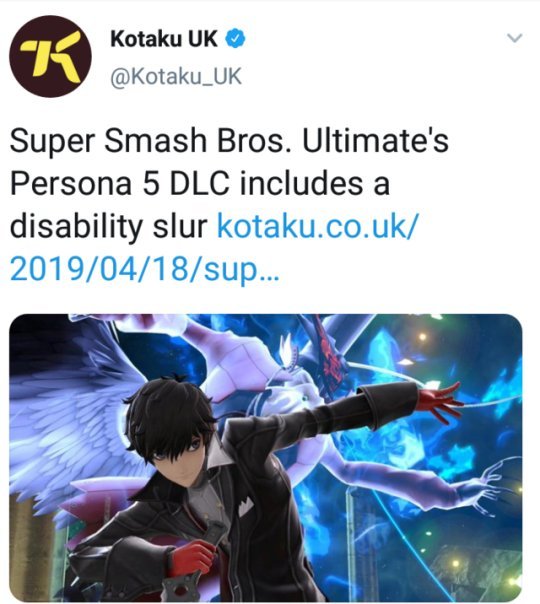Image resolution: width=540 pixels, height=604 pixels.
Task: Click Joker's outstretched red glove
Action: click(x=439, y=403)
